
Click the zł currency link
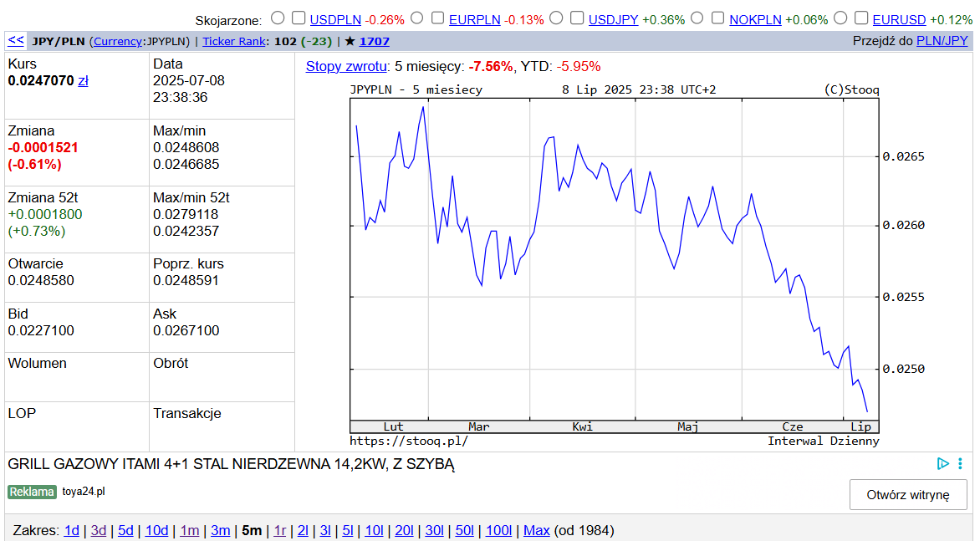point(83,80)
